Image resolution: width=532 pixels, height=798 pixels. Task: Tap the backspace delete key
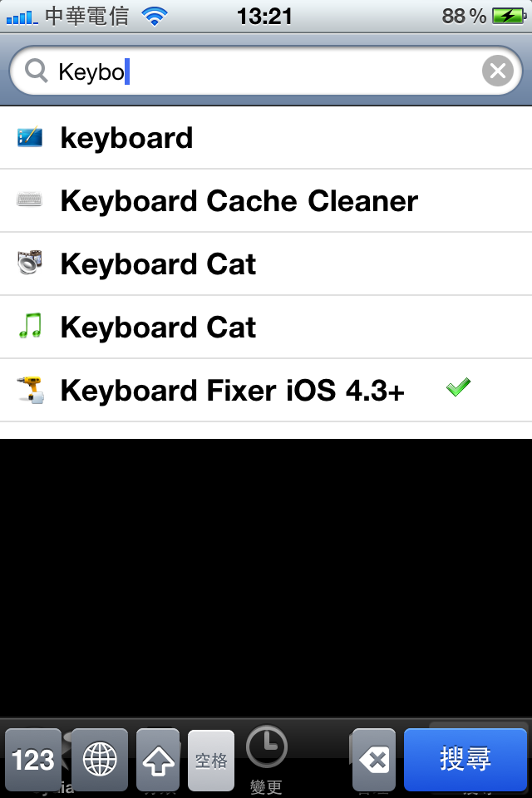click(374, 760)
